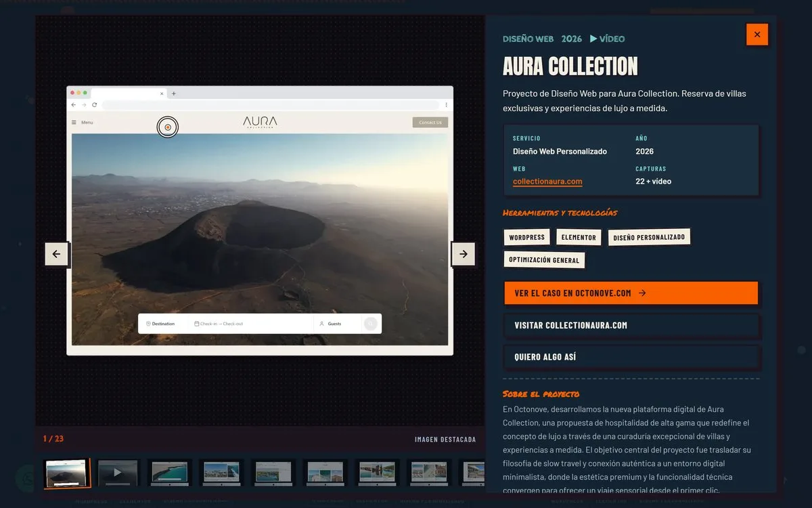
Task: Click the 'Imagen destacada' caption
Action: pos(445,440)
